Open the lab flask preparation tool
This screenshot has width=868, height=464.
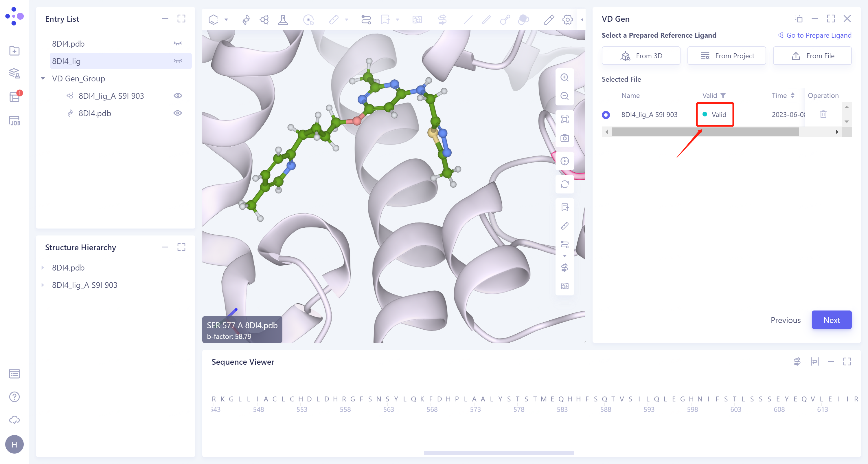(283, 20)
